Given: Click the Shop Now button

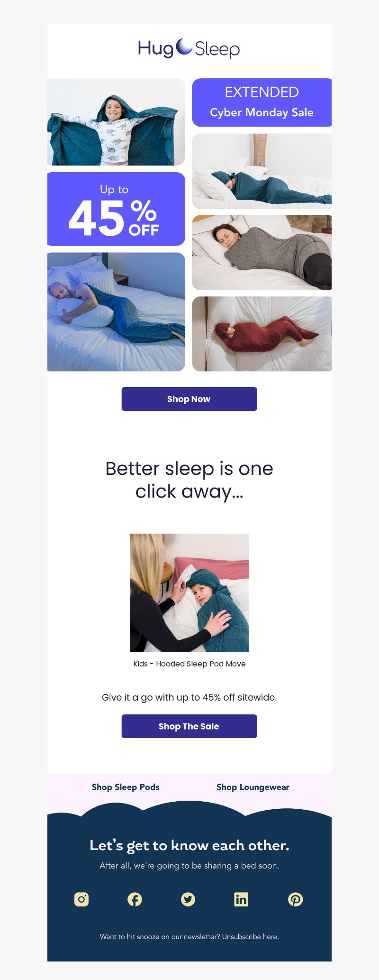Looking at the screenshot, I should [189, 399].
